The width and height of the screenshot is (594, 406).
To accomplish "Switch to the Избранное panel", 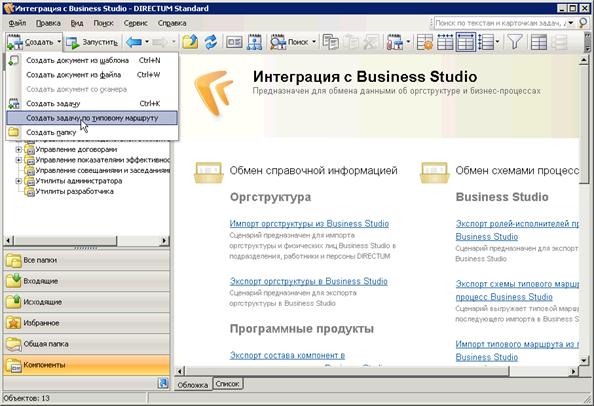I will [87, 323].
